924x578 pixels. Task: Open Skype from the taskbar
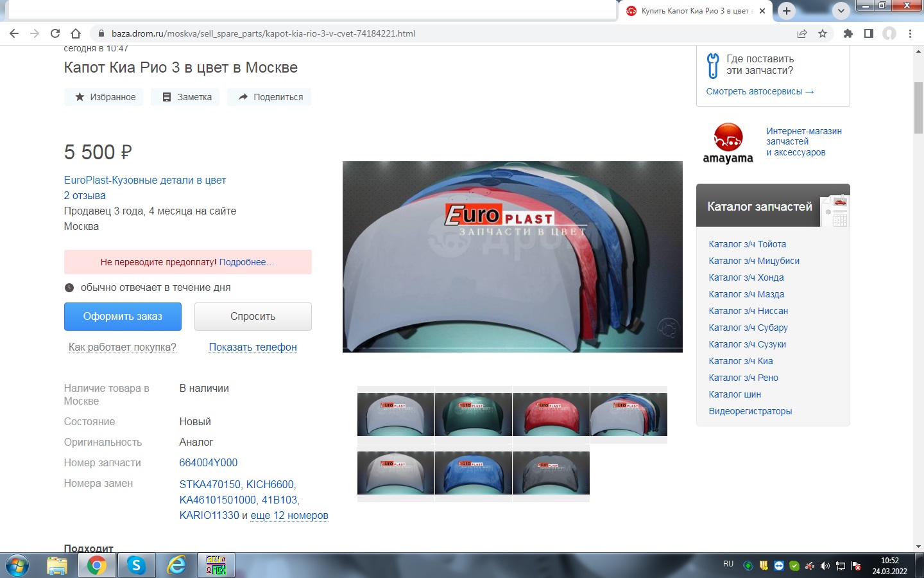tap(136, 565)
